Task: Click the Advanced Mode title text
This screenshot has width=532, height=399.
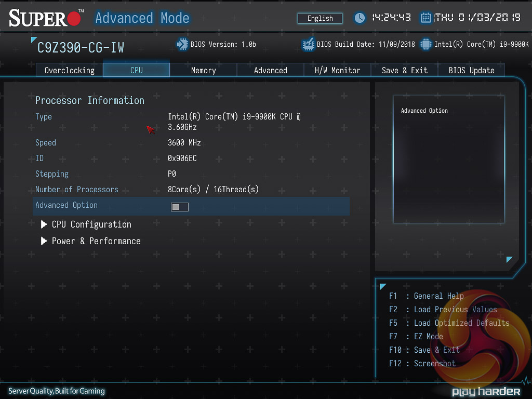Action: click(x=142, y=18)
